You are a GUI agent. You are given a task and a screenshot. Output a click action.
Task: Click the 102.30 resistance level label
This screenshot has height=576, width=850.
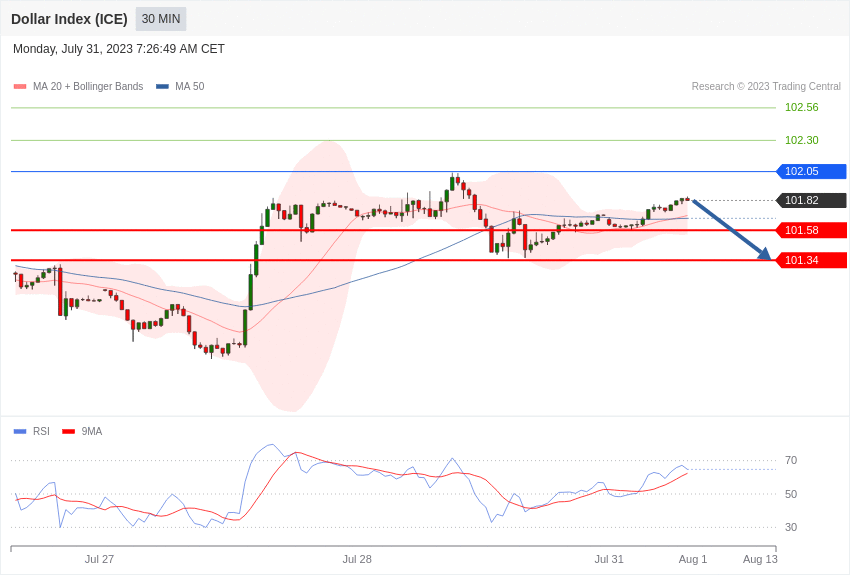[802, 140]
